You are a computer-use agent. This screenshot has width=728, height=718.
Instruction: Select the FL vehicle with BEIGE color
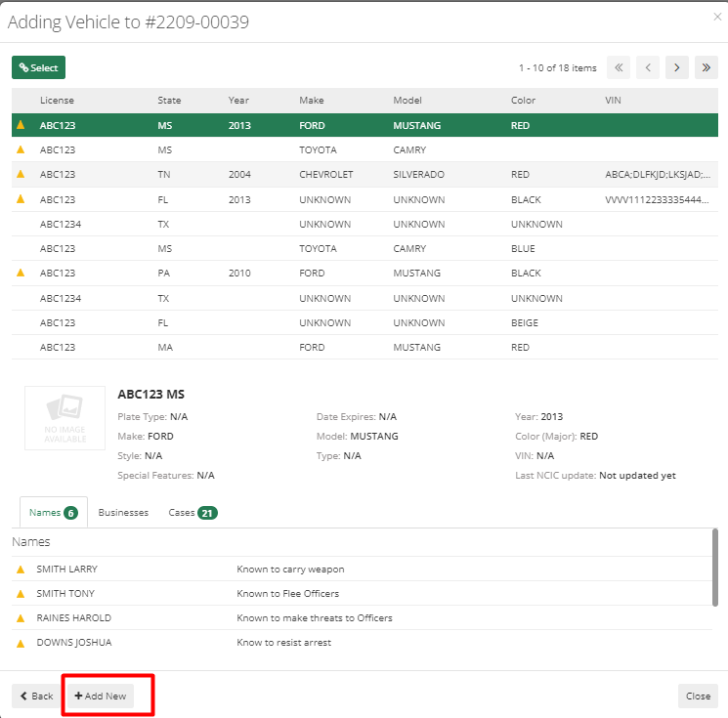[x=364, y=322]
